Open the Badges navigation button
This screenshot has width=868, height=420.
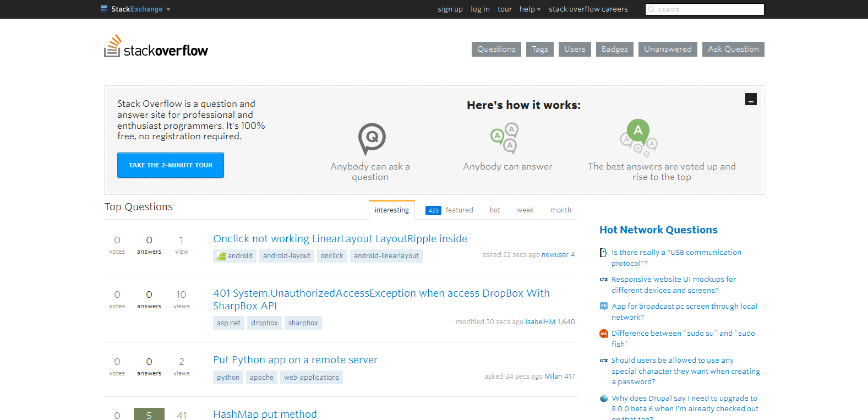point(615,49)
